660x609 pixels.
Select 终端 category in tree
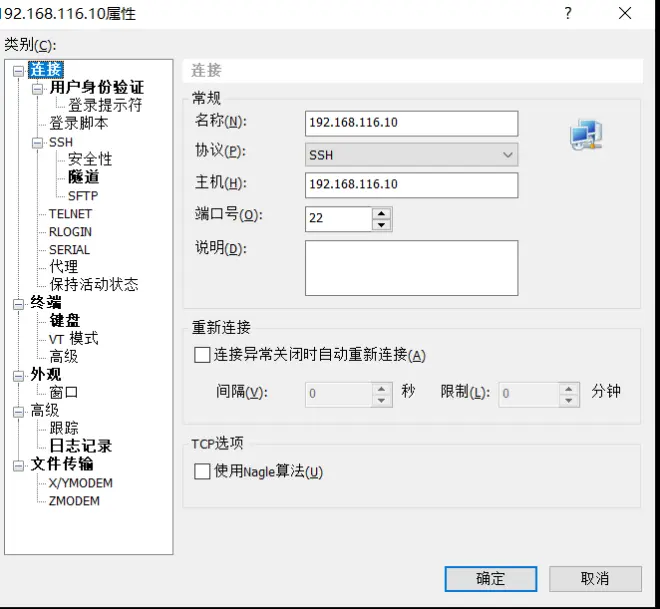coord(46,303)
